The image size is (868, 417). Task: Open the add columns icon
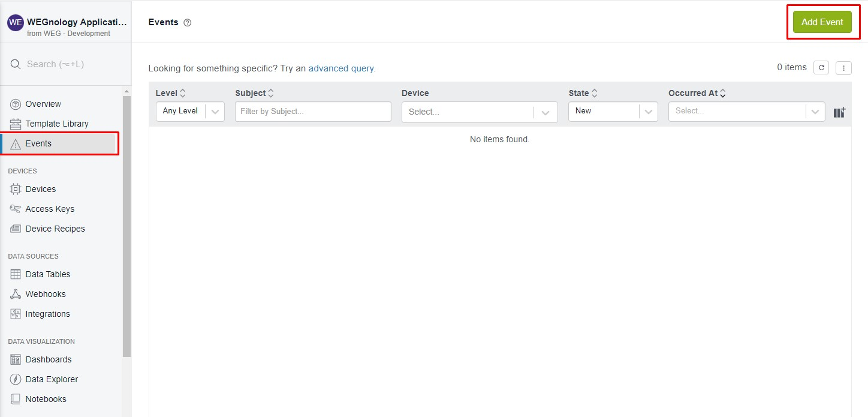point(839,112)
